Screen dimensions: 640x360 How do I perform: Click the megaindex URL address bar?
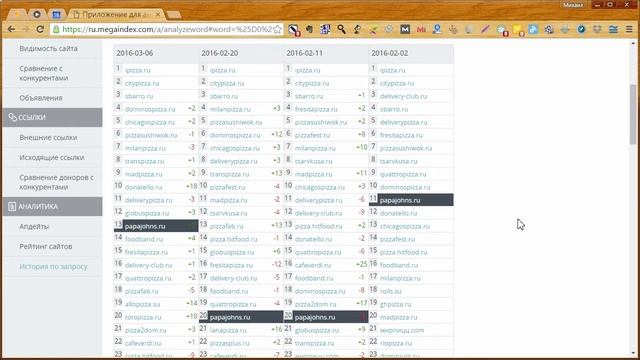167,29
